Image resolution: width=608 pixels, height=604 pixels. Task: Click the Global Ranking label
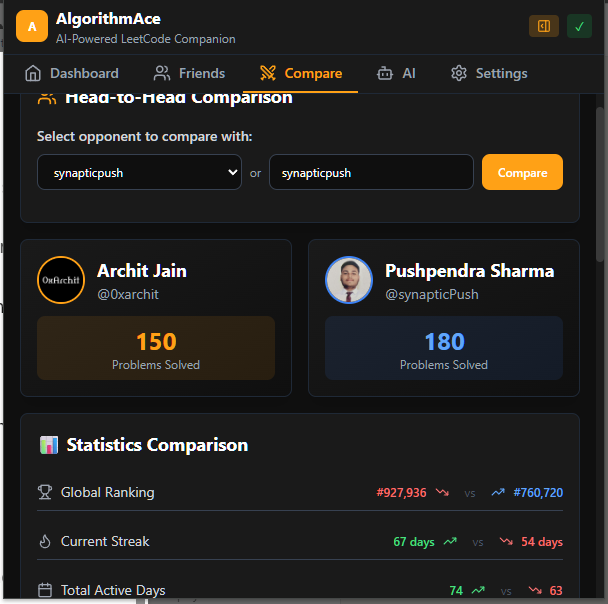107,492
